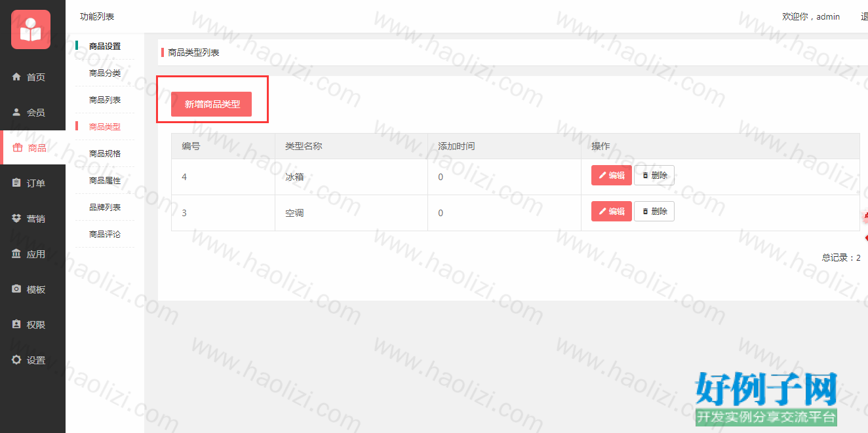Image resolution: width=868 pixels, height=433 pixels.
Task: Delete the 空调 product type
Action: (x=654, y=212)
